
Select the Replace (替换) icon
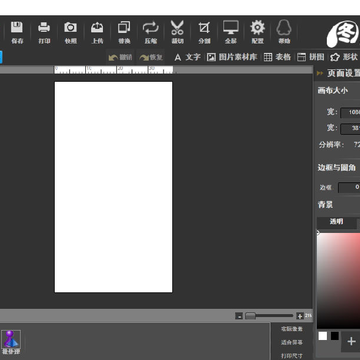click(124, 27)
